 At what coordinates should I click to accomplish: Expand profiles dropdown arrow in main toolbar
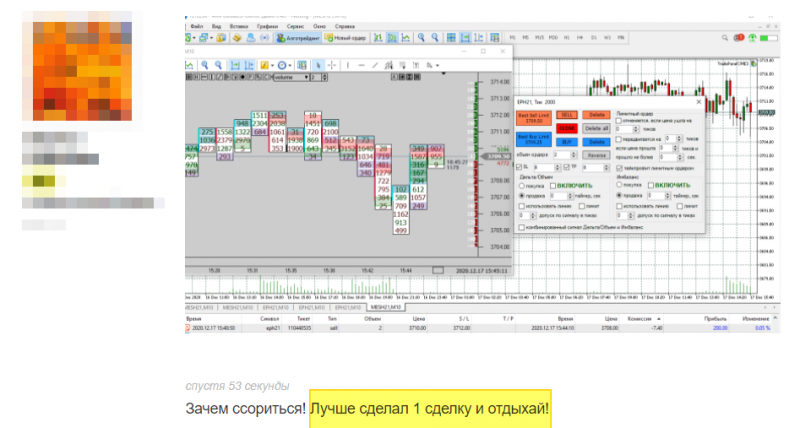(x=211, y=38)
